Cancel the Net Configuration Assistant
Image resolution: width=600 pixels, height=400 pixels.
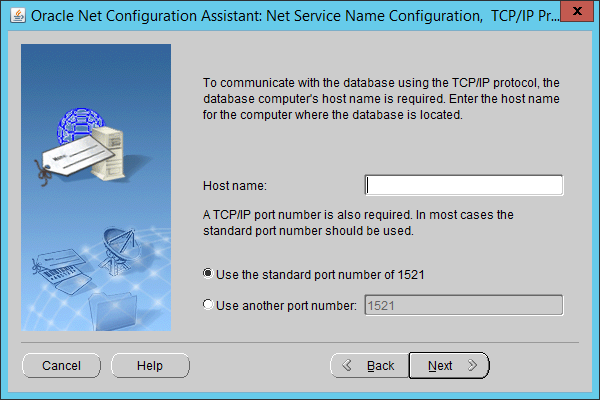pyautogui.click(x=61, y=366)
